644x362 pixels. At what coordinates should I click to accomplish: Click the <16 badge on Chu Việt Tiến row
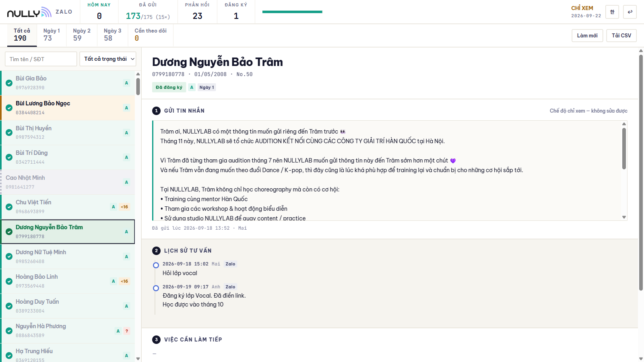tap(124, 207)
